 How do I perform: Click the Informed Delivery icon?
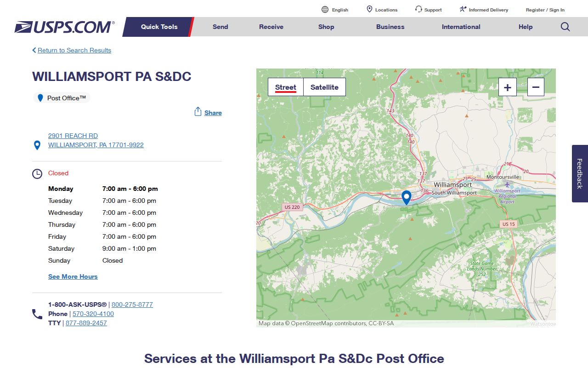coord(463,9)
